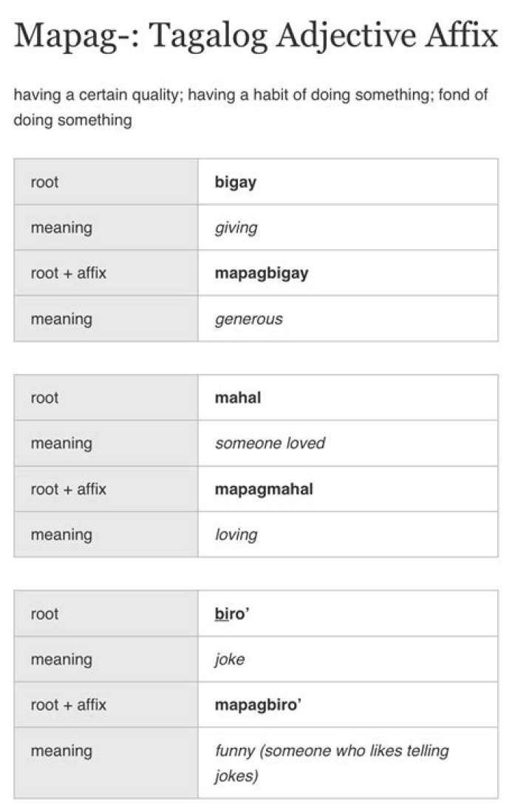Click the root label in first table
Viewport: 532px width, 804px height.
pos(44,182)
